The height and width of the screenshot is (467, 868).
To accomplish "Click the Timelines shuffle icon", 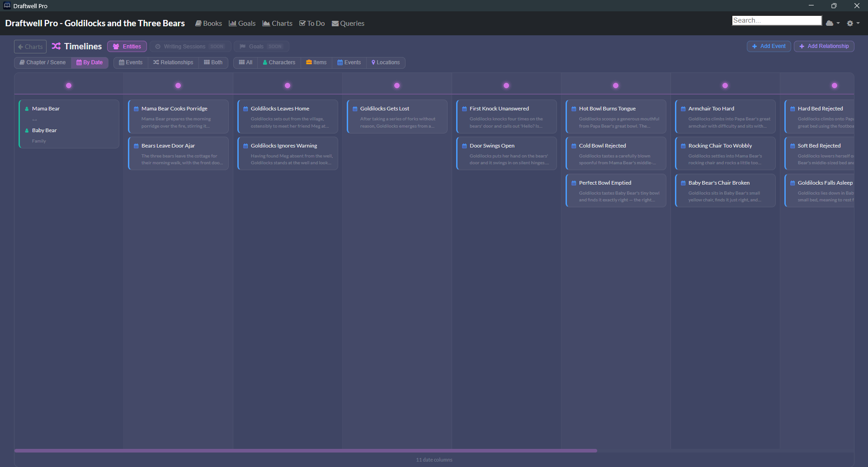I will (56, 46).
